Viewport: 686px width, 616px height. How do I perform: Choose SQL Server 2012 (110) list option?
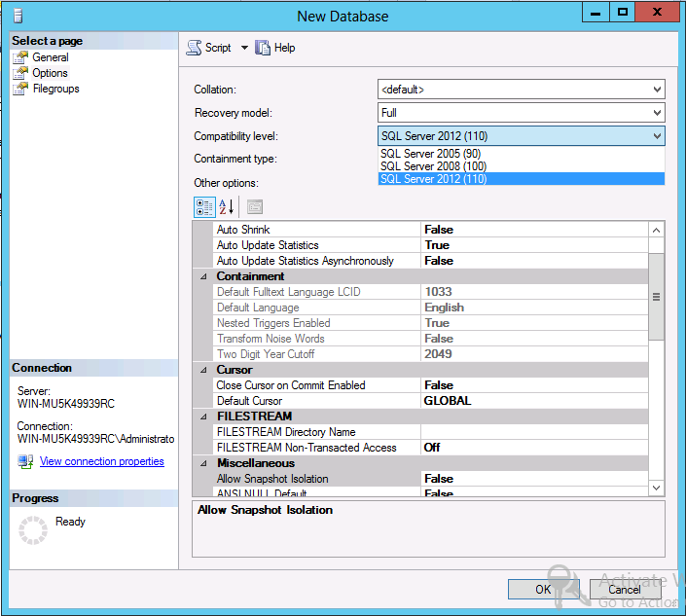coord(521,179)
